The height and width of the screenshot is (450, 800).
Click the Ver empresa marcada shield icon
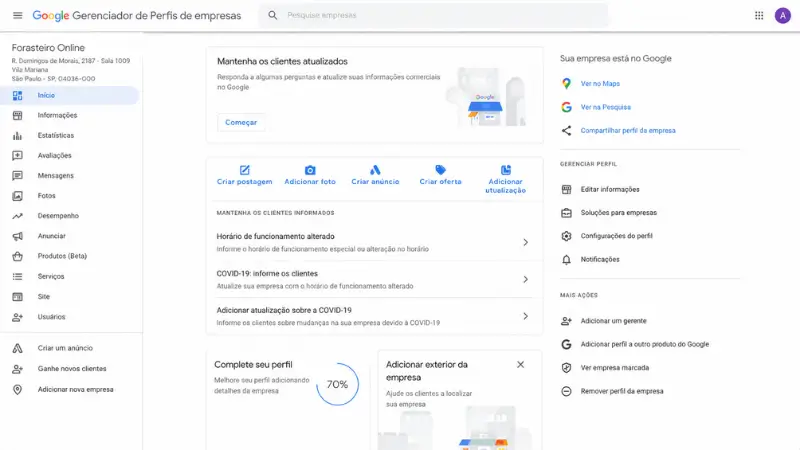click(566, 368)
